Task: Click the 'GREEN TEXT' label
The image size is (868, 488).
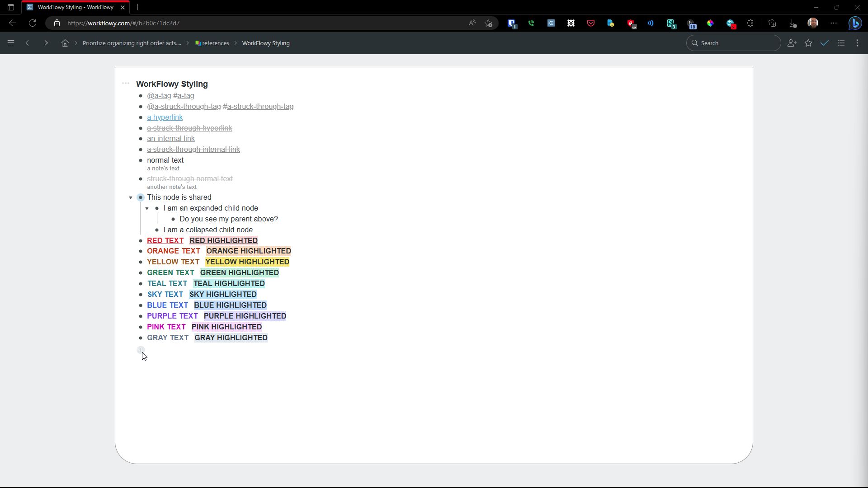Action: click(x=170, y=273)
